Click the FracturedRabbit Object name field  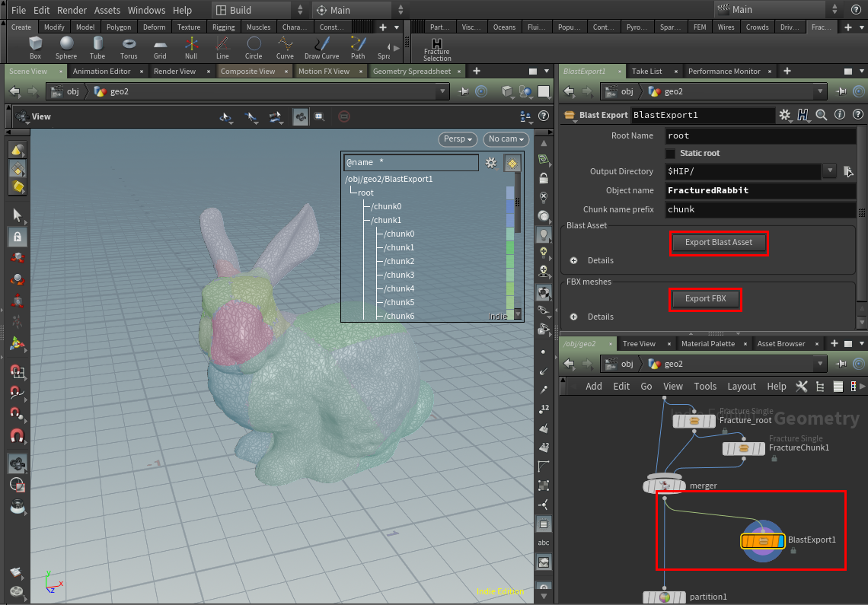759,190
